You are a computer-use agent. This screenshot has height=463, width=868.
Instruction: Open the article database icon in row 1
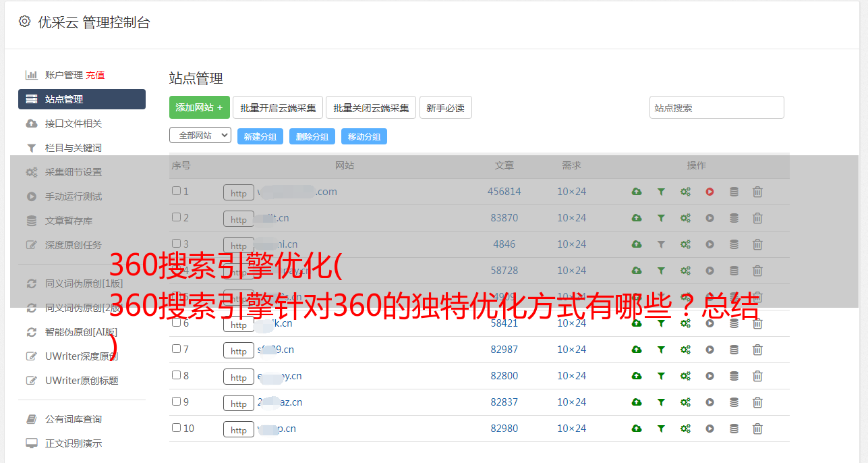point(734,192)
